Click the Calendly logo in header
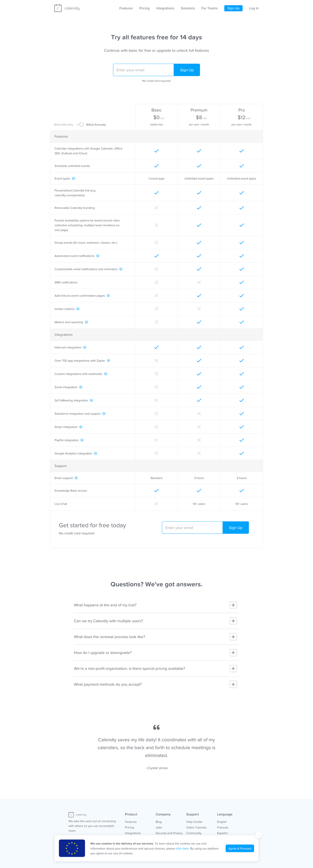This screenshot has height=868, width=313. click(67, 8)
